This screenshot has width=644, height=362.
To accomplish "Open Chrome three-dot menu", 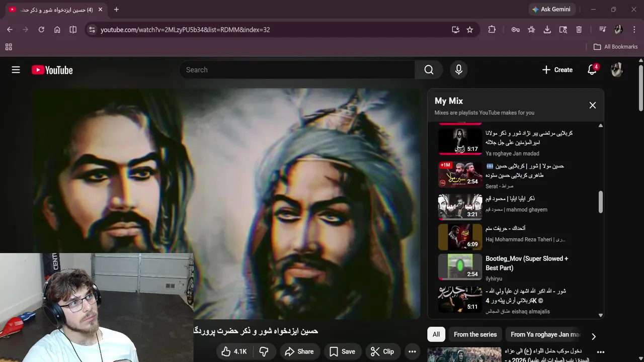I will pyautogui.click(x=634, y=30).
